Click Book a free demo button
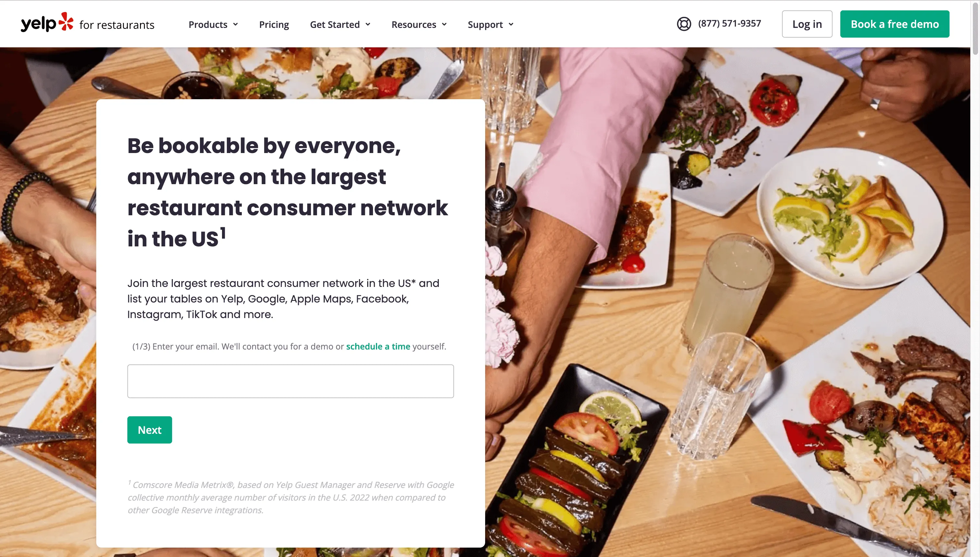Viewport: 980px width, 557px height. click(x=894, y=24)
